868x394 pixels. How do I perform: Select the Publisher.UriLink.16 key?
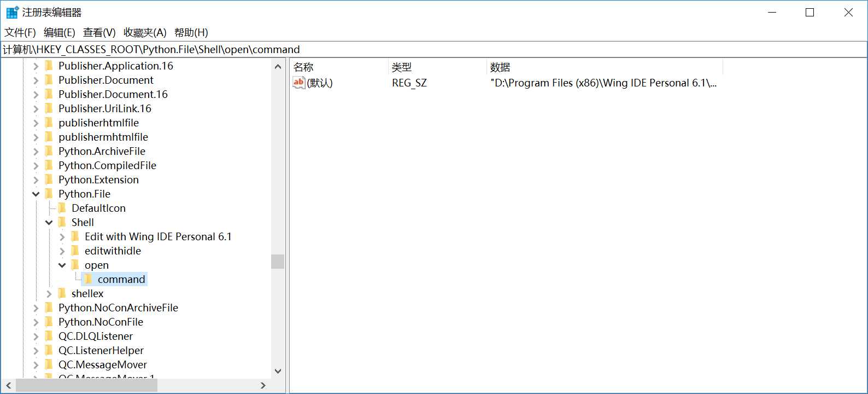pos(105,108)
